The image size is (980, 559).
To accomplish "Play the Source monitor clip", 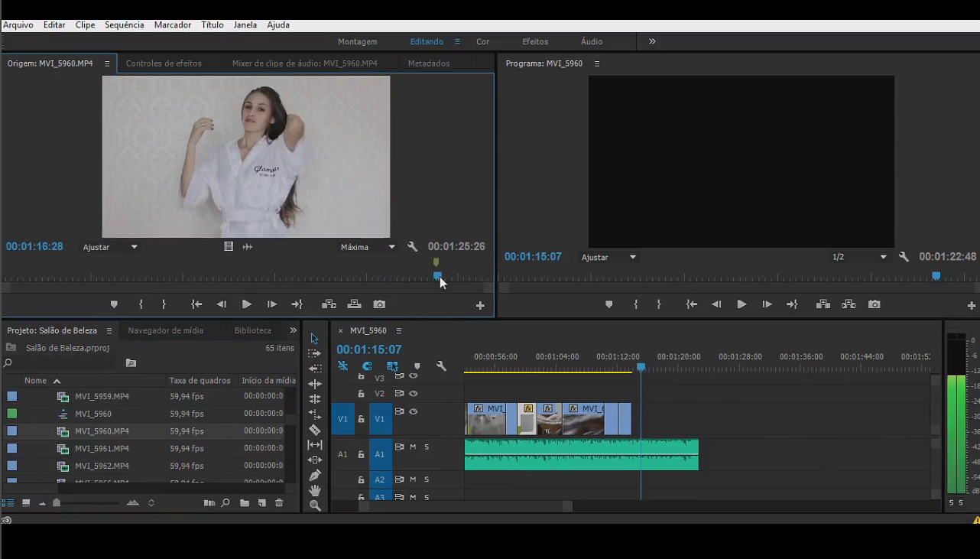I will [247, 304].
